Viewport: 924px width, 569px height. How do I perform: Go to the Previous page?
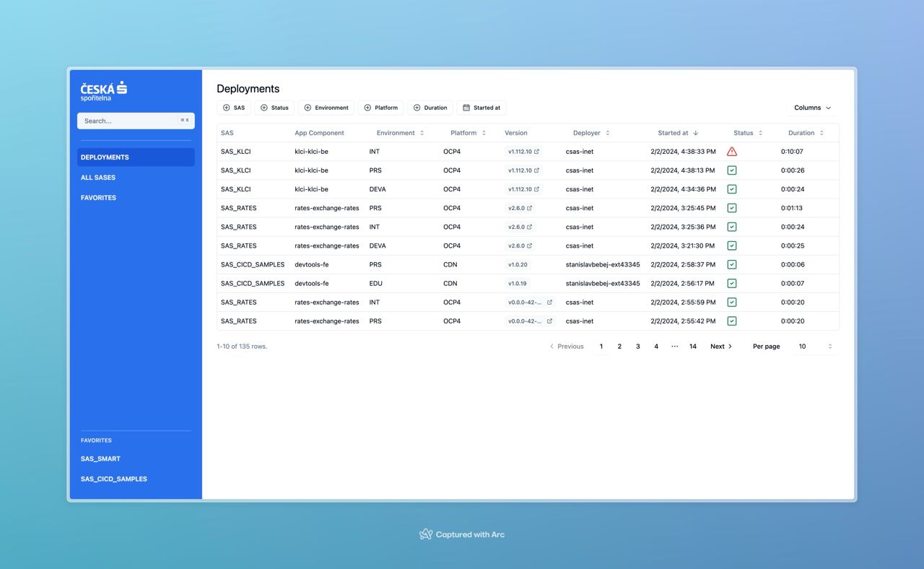pos(567,347)
